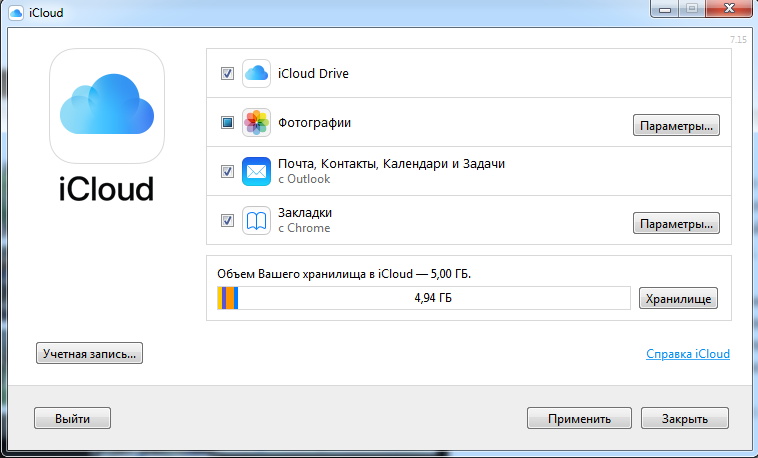This screenshot has height=458, width=758.
Task: Disable the Закладки checkbox
Action: (x=227, y=221)
